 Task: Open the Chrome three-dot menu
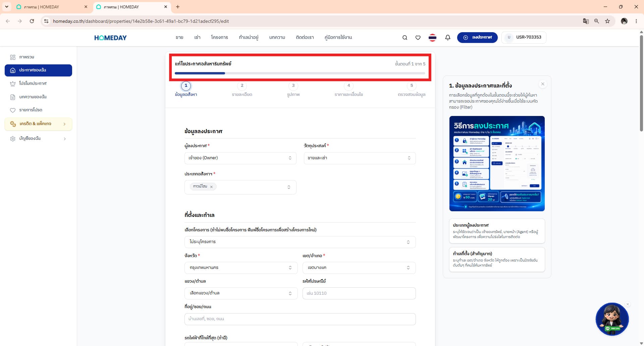pos(636,21)
